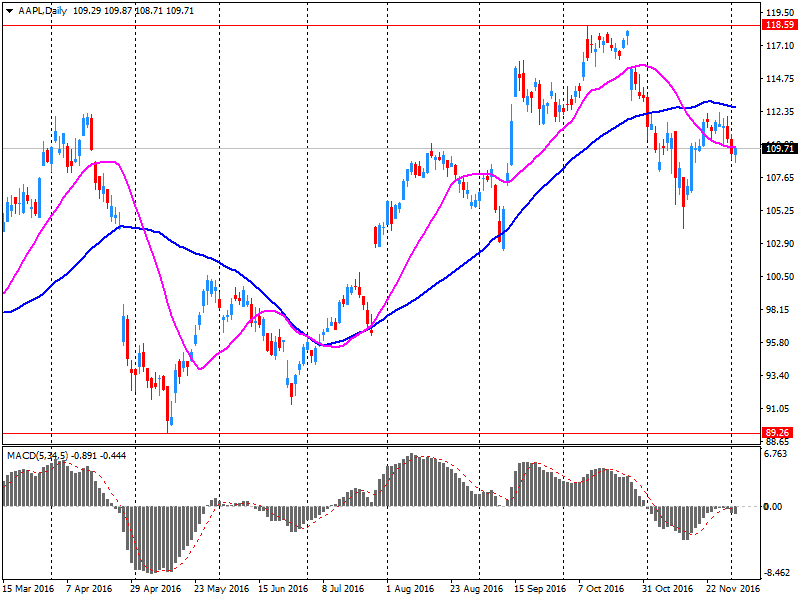Click the 31 Oct 2016 date label
Image resolution: width=800 pixels, height=600 pixels.
click(x=667, y=588)
